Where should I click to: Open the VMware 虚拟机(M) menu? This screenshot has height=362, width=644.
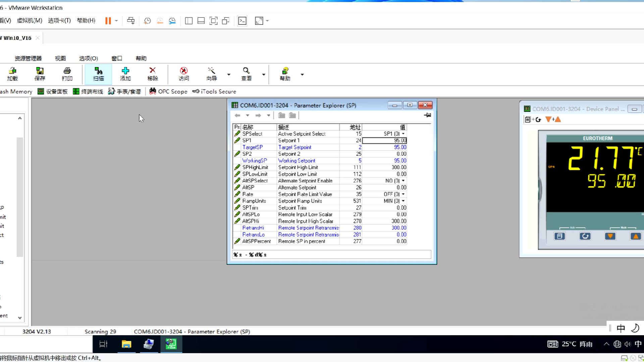click(30, 20)
